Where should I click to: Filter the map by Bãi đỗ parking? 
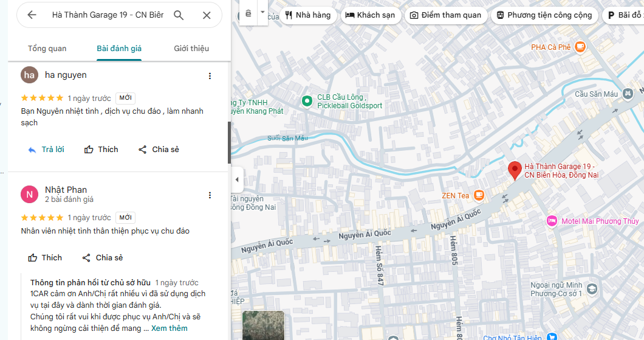(623, 15)
